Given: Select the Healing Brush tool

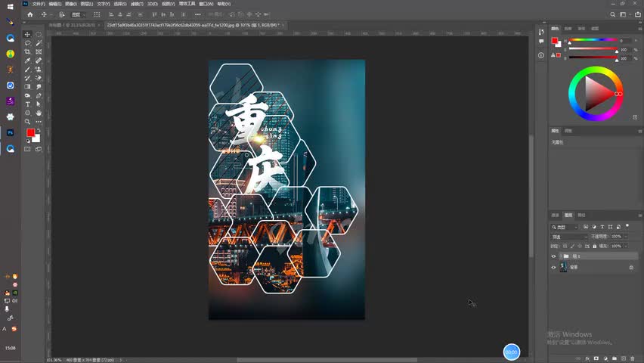Looking at the screenshot, I should click(x=39, y=60).
